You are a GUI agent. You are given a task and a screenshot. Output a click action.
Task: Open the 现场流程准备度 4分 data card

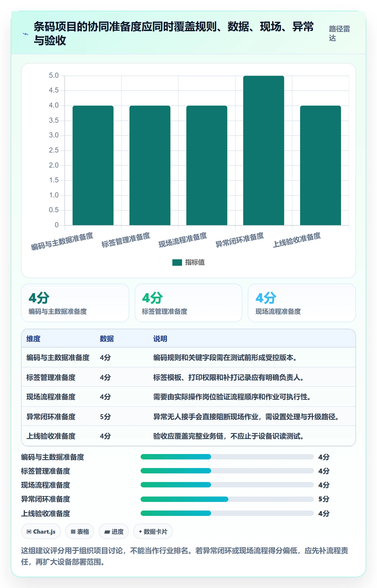[302, 303]
